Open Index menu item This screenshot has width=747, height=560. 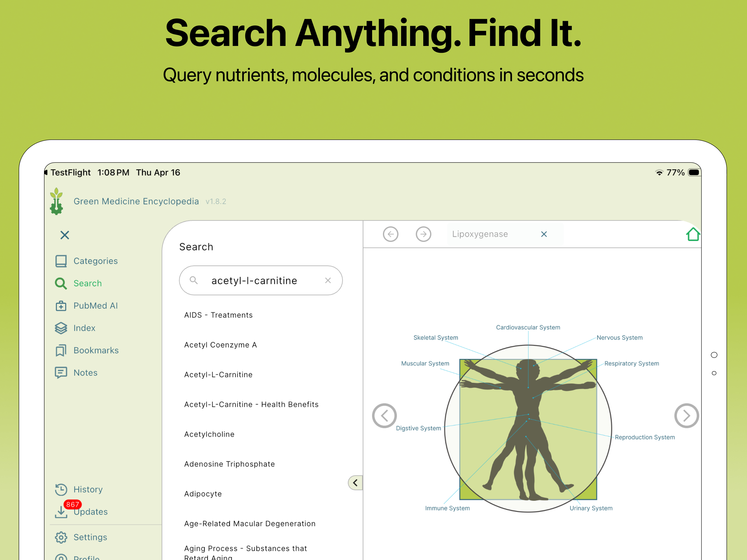tap(84, 328)
